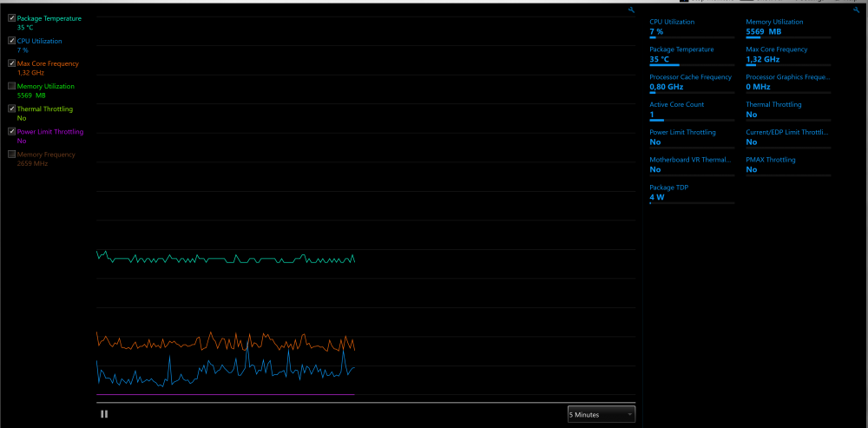Click the Package Temperature level bar in right panel
The image size is (868, 428).
click(692, 65)
